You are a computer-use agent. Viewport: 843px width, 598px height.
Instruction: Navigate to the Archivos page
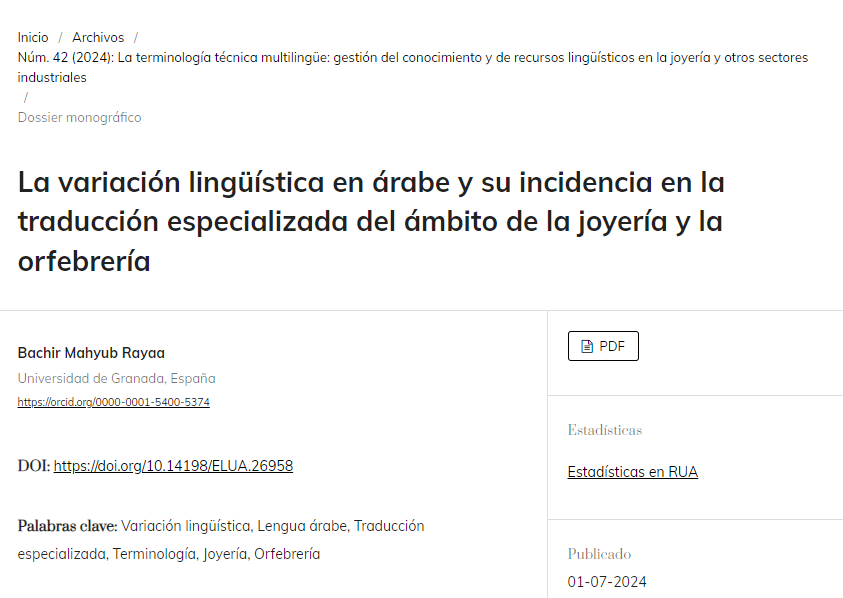[x=97, y=37]
